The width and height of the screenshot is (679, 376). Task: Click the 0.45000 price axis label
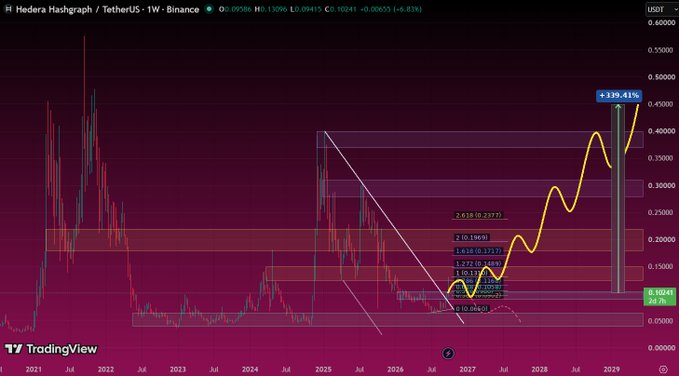(x=661, y=104)
